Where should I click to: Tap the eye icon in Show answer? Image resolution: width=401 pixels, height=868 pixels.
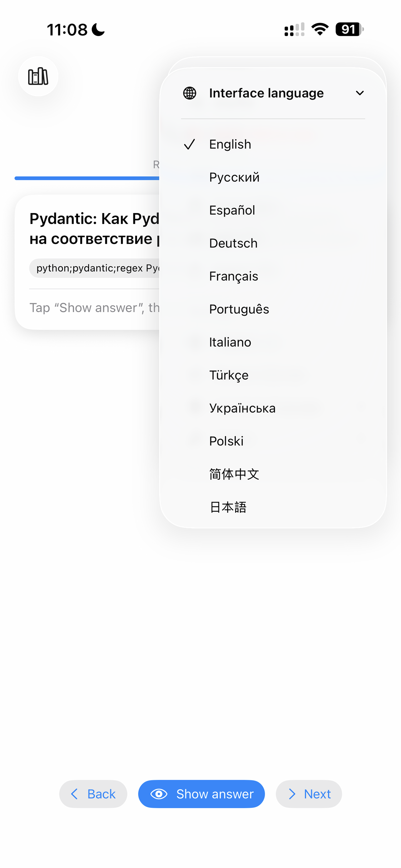pyautogui.click(x=159, y=794)
